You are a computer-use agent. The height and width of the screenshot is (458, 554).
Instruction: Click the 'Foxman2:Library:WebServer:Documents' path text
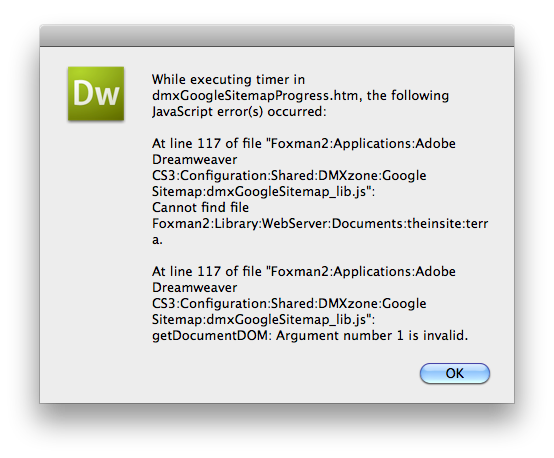pos(278,224)
